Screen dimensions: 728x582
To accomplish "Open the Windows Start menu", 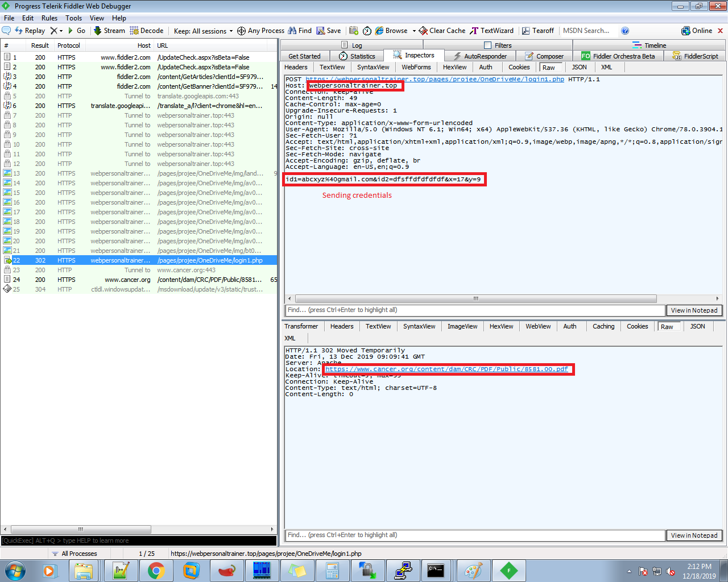I will tap(15, 571).
